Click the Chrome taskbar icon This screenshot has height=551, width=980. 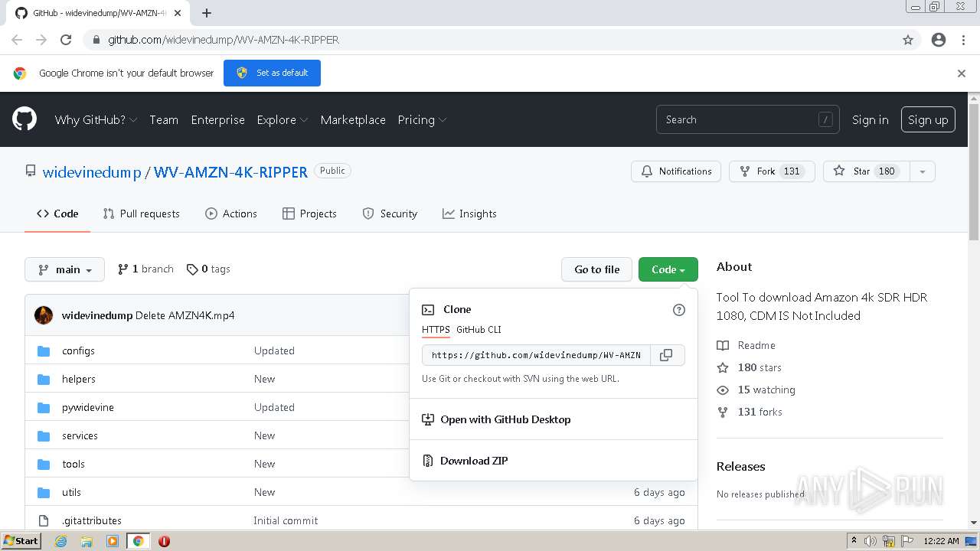tap(138, 541)
